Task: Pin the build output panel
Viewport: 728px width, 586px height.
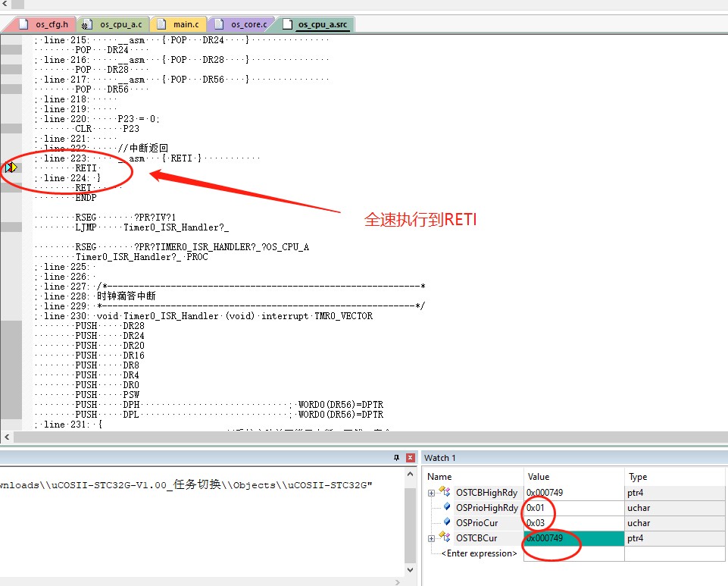Action: [x=396, y=458]
